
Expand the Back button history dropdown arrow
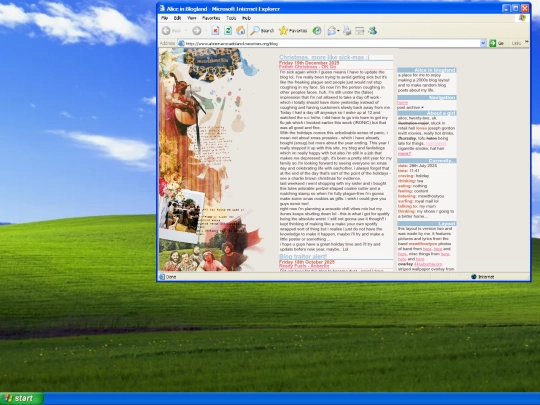click(x=186, y=31)
